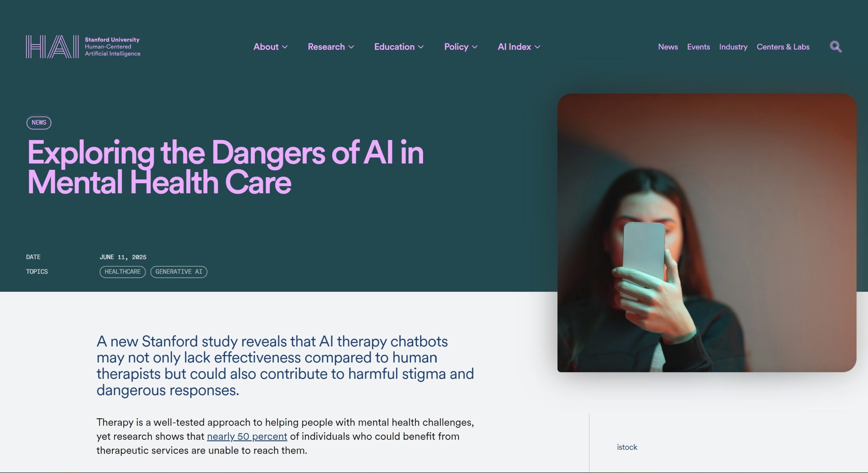This screenshot has height=473, width=868.
Task: Expand the About menu chevron
Action: point(285,47)
